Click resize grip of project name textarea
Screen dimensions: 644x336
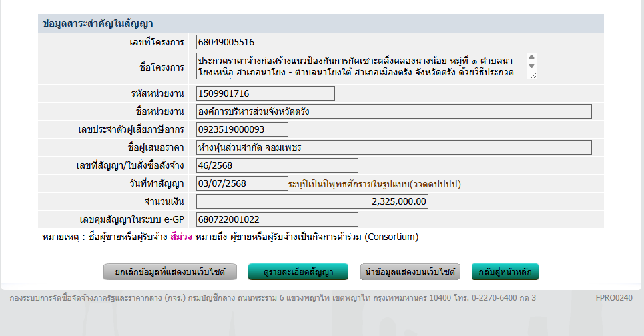pos(533,75)
